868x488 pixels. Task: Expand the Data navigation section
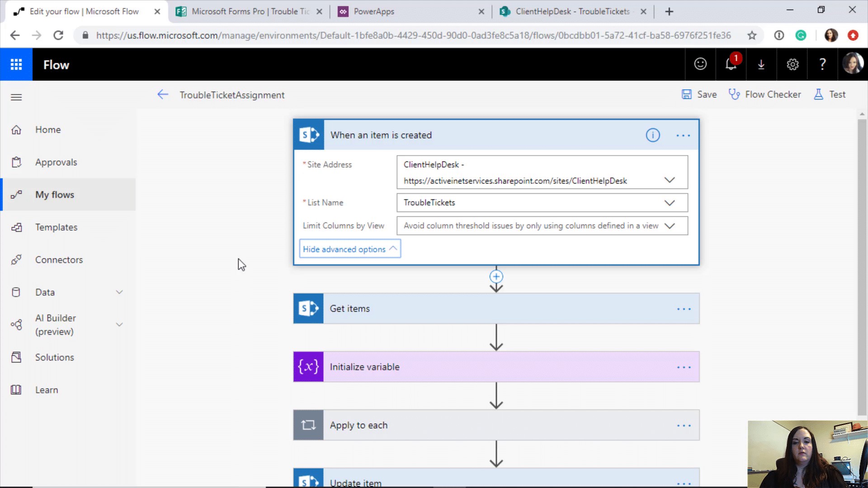point(119,292)
